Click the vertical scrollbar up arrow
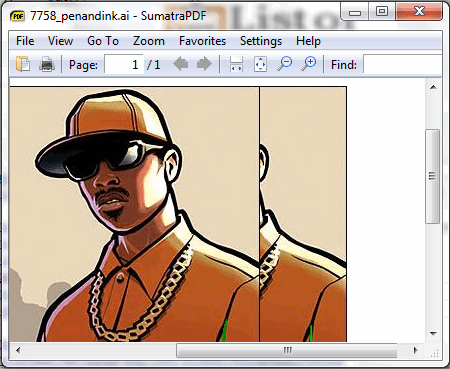 tap(433, 87)
